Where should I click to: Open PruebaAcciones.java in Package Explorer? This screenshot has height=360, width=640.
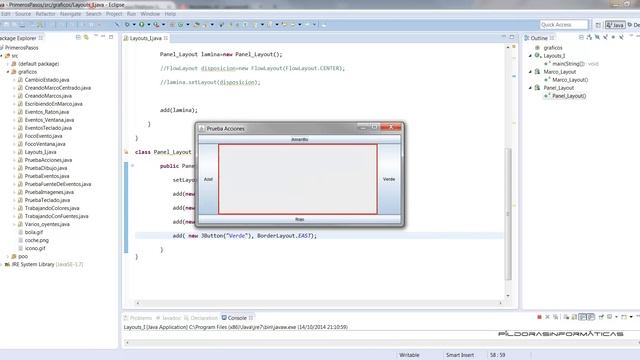coord(48,160)
